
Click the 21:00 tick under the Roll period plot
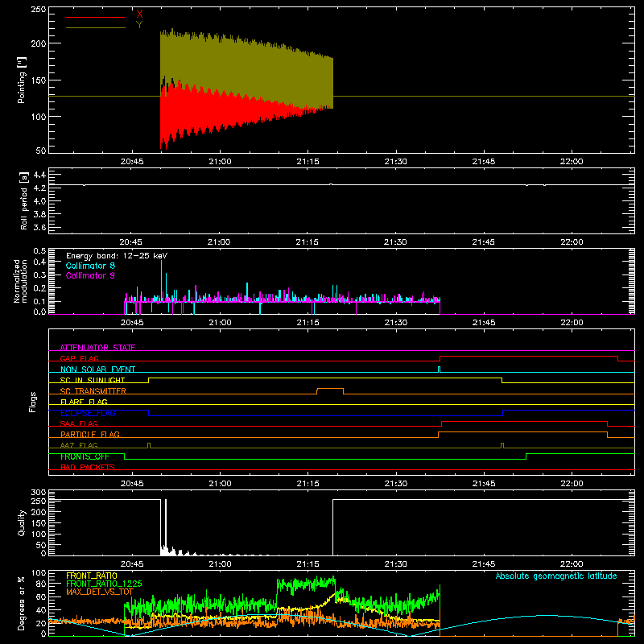[x=219, y=242]
